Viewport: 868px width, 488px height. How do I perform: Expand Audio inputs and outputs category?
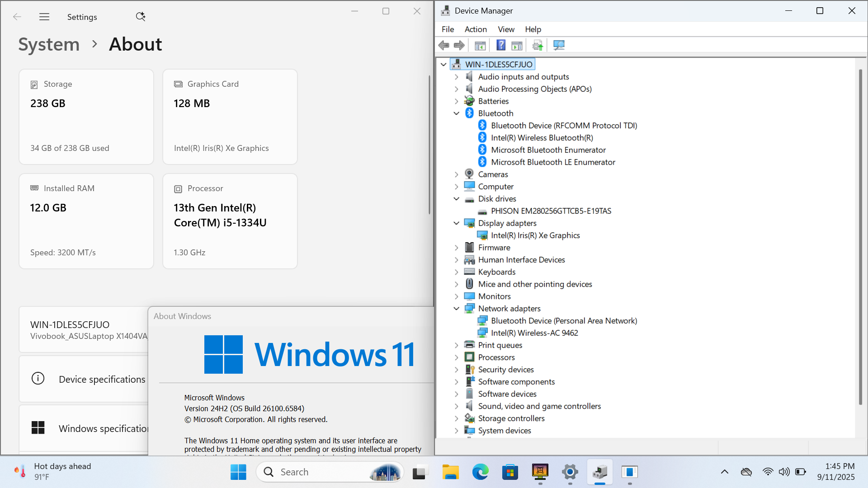[456, 77]
